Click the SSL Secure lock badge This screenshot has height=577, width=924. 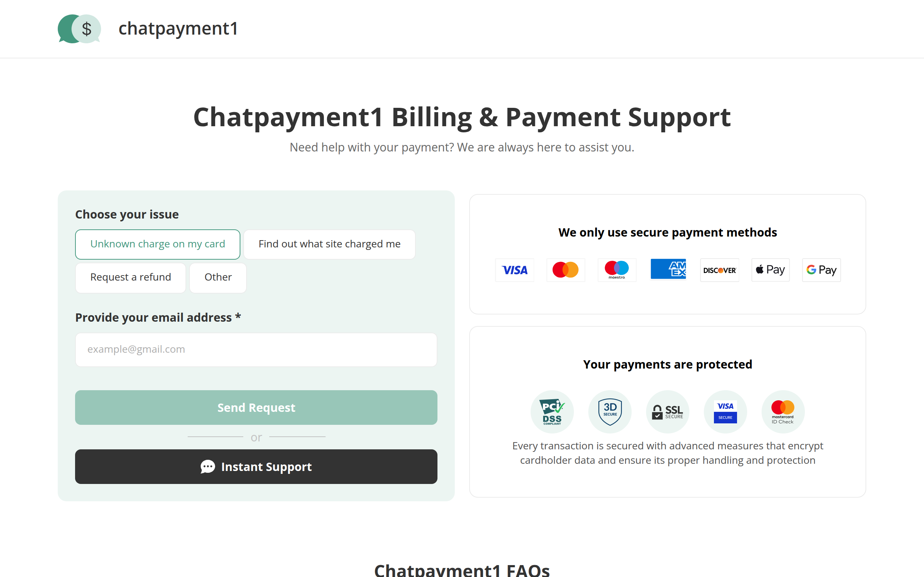coord(667,412)
